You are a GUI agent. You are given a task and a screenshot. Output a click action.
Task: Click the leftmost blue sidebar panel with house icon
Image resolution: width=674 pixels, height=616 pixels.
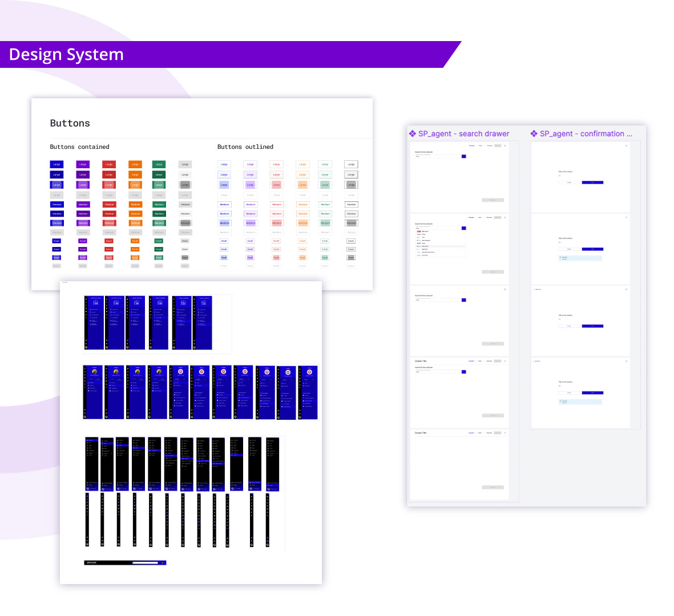(x=94, y=323)
